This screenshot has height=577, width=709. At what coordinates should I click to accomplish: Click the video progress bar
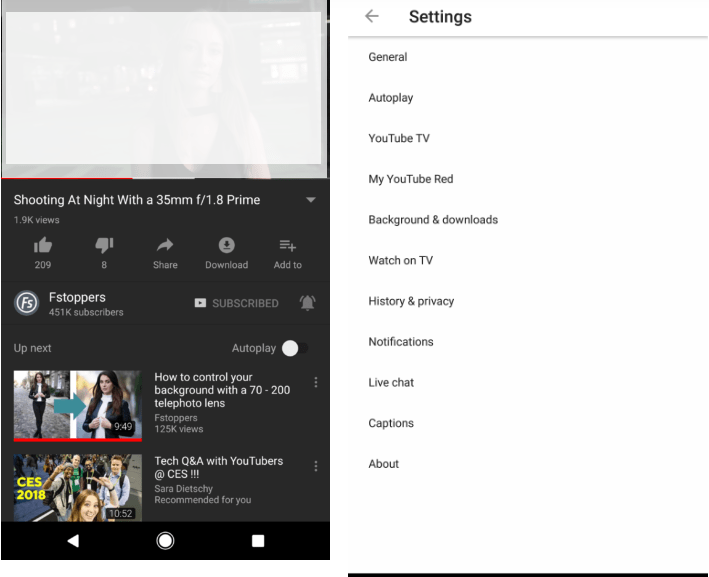165,178
